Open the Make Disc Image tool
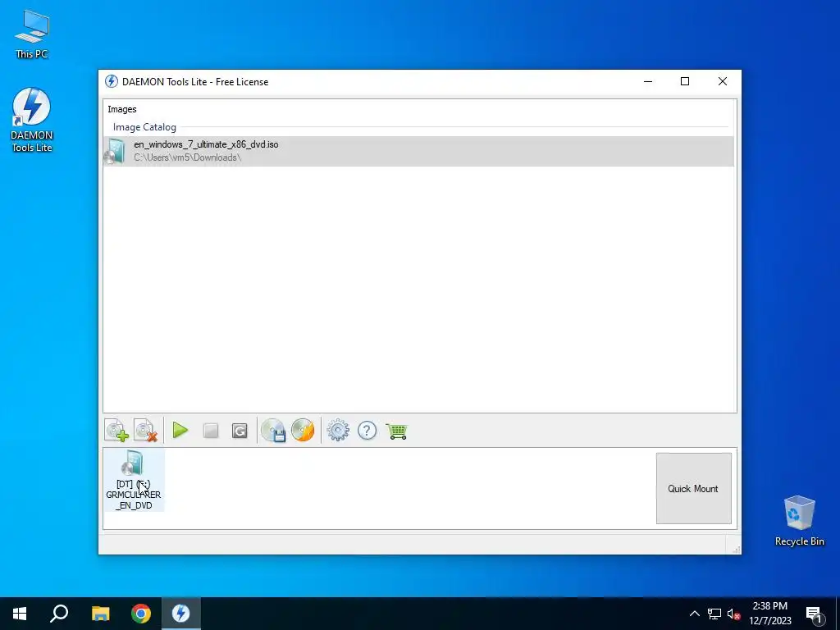The width and height of the screenshot is (840, 630). (273, 431)
